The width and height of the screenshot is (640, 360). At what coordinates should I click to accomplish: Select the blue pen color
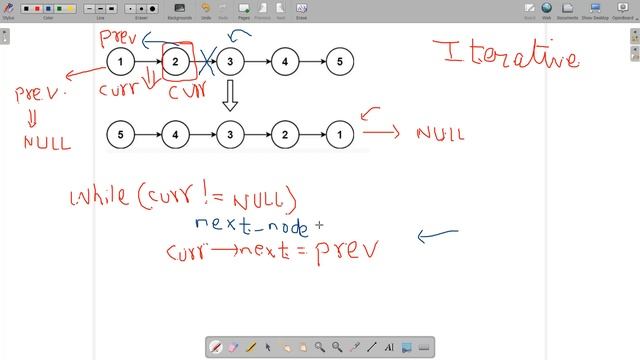click(x=48, y=9)
